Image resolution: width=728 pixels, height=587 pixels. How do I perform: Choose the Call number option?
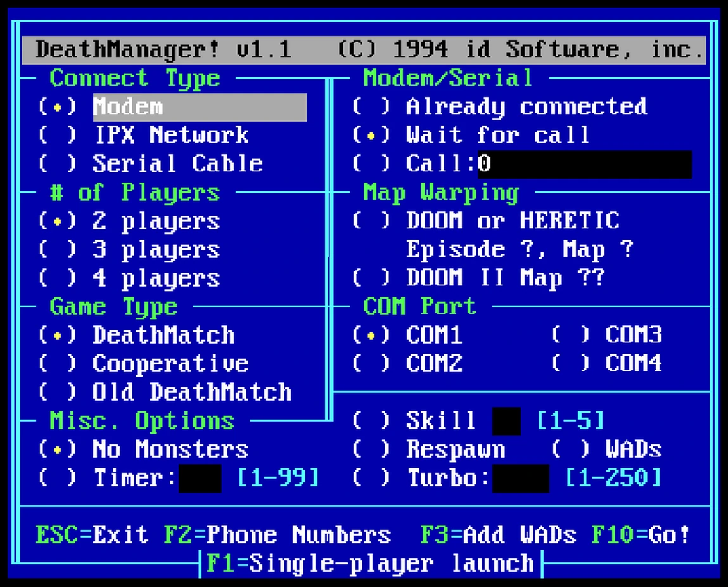pyautogui.click(x=414, y=164)
